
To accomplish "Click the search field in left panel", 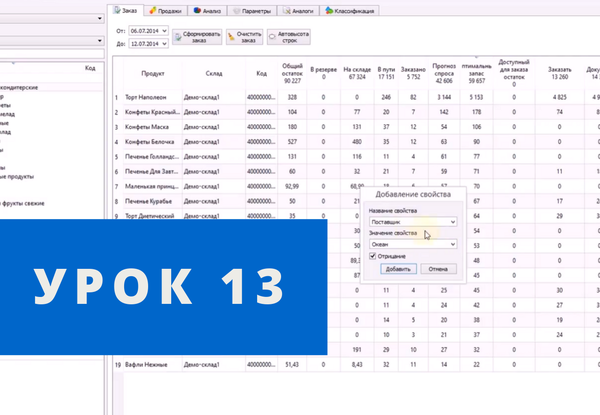I will click(52, 53).
